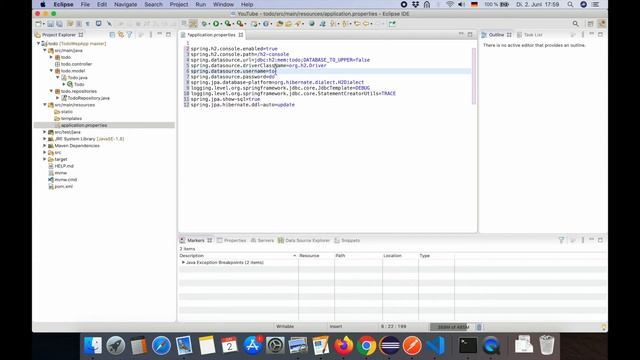The width and height of the screenshot is (640, 360).
Task: Click line spring.h2.console.enabled=true in editor
Action: tap(234, 49)
